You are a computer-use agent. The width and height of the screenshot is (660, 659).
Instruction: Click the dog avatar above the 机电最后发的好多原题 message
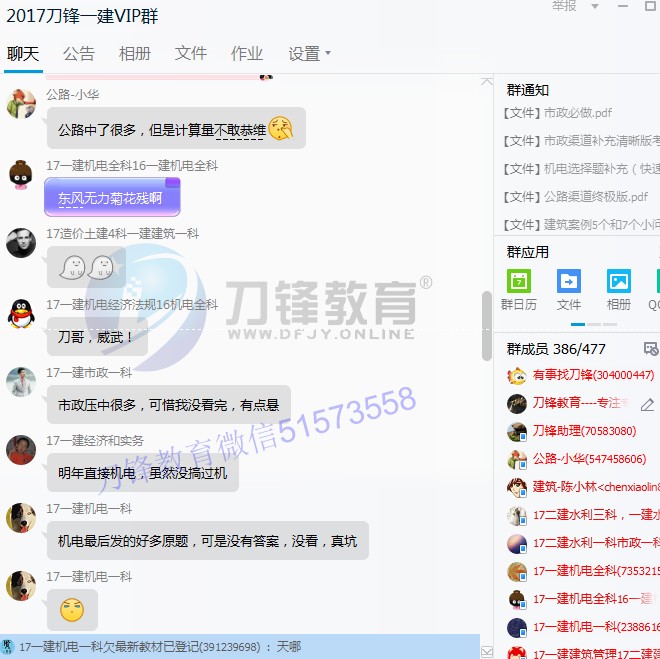[x=21, y=518]
